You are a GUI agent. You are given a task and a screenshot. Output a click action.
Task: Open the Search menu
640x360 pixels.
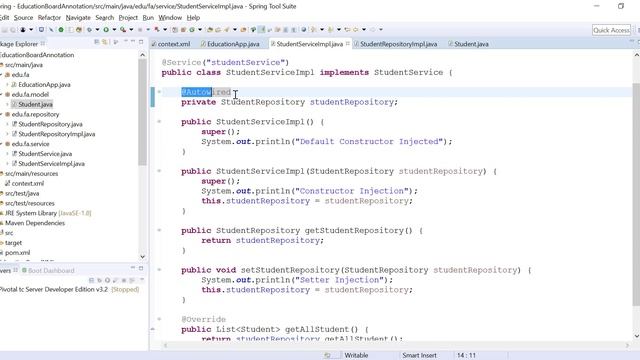[x=105, y=18]
